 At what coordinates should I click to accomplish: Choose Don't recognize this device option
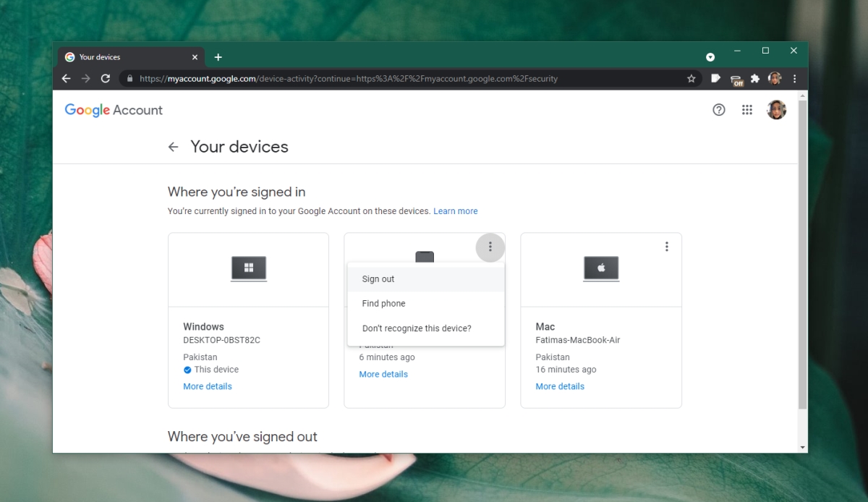[416, 328]
